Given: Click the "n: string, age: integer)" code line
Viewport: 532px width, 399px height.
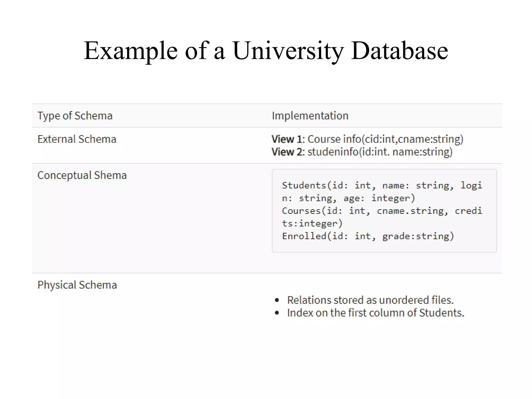Looking at the screenshot, I should pyautogui.click(x=348, y=198).
